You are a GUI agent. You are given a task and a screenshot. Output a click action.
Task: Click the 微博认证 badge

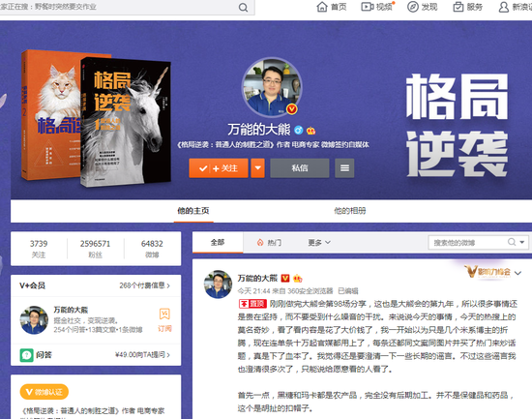click(x=44, y=392)
